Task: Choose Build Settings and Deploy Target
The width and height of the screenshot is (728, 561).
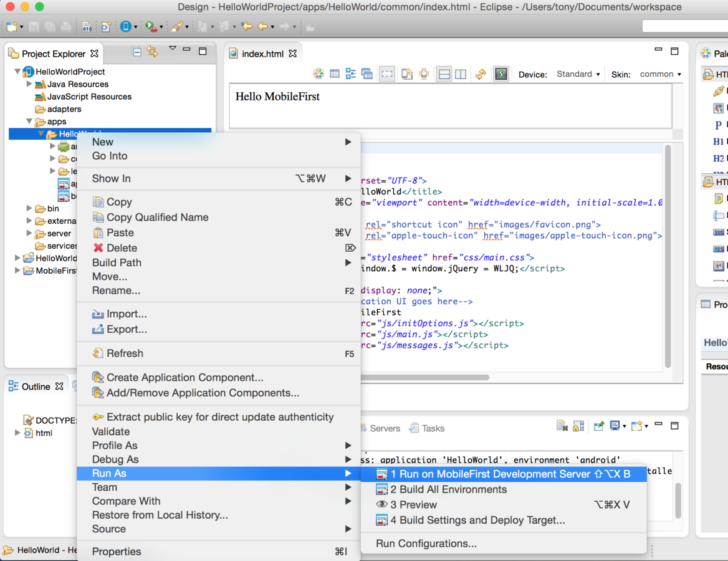Action: point(504,520)
